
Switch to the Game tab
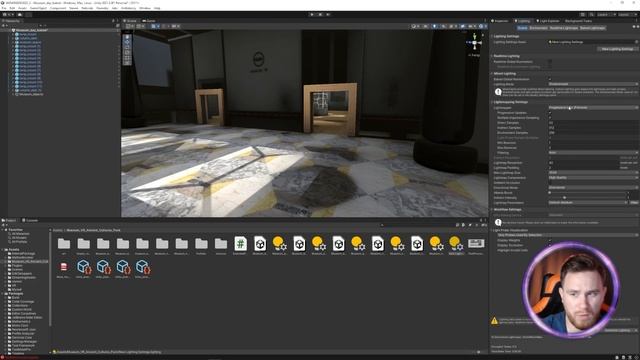pyautogui.click(x=149, y=21)
